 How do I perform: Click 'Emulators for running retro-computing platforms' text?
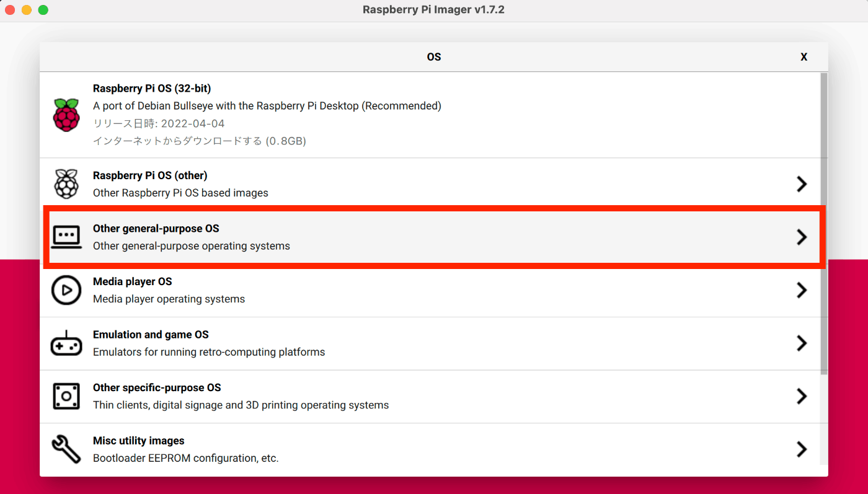(209, 352)
